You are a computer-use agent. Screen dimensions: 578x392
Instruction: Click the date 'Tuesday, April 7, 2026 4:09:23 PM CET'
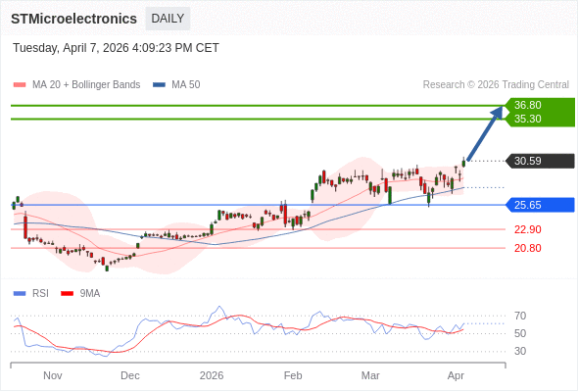click(x=116, y=48)
